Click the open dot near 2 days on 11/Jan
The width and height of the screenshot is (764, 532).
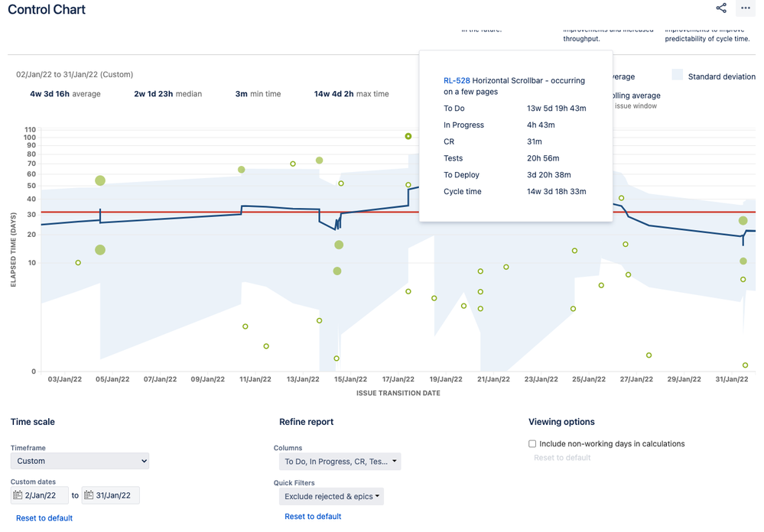click(x=266, y=346)
